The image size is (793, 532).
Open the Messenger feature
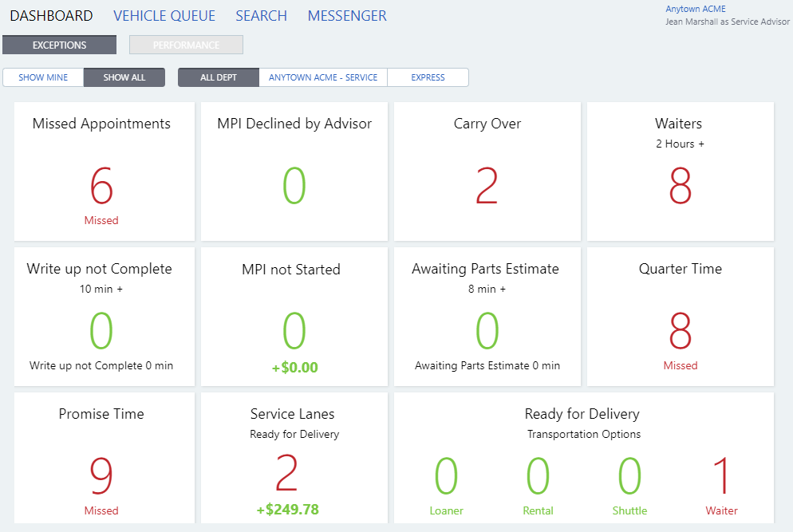(x=346, y=15)
